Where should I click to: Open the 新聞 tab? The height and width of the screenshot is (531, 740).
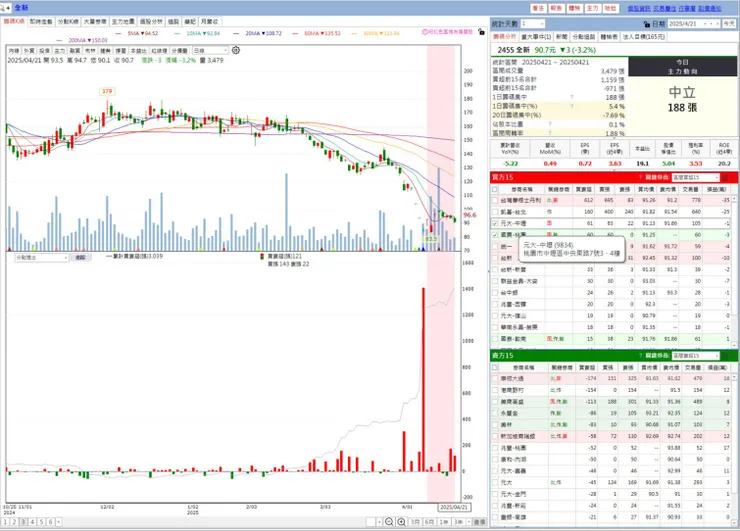pyautogui.click(x=561, y=37)
